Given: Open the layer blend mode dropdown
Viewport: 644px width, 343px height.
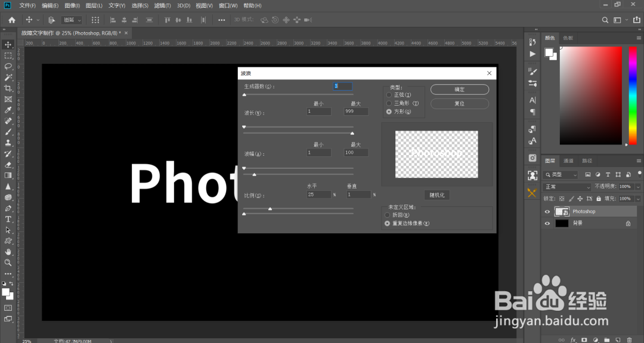Looking at the screenshot, I should tap(567, 187).
